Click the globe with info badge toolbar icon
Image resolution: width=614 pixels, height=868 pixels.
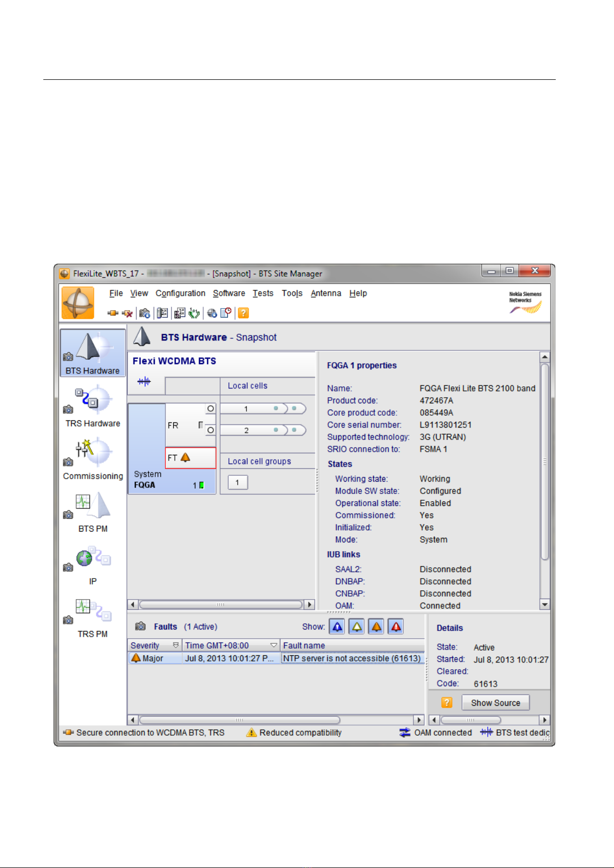click(x=212, y=313)
